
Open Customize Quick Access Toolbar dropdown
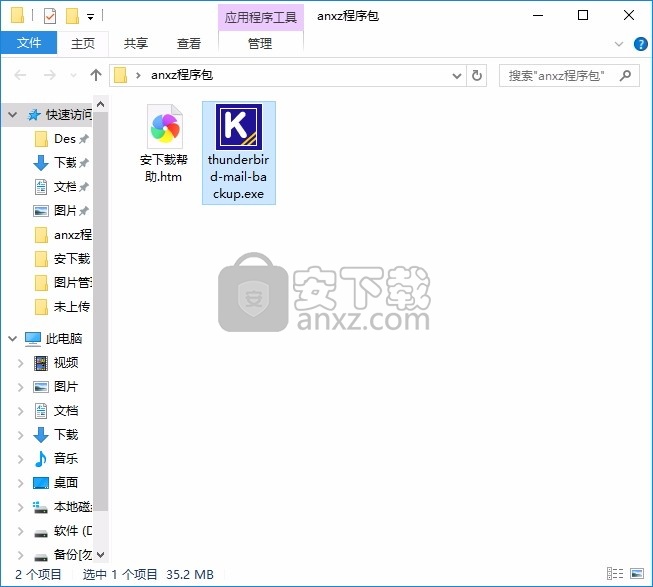90,17
